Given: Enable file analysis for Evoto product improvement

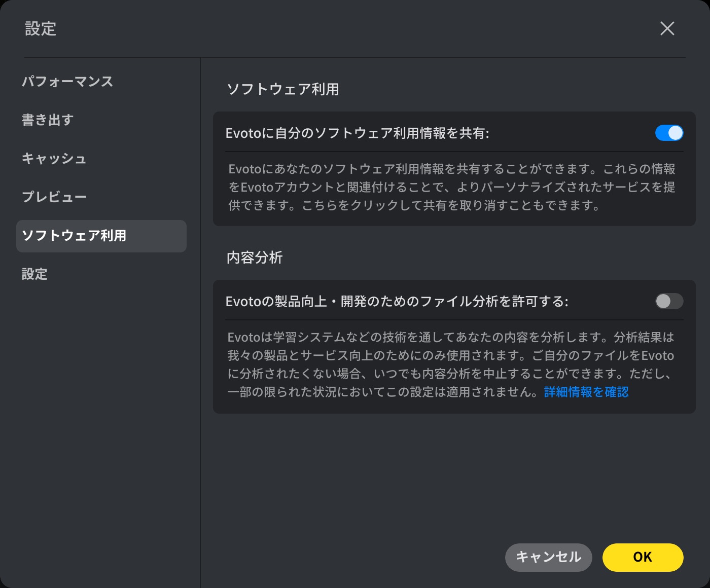Looking at the screenshot, I should pos(669,301).
